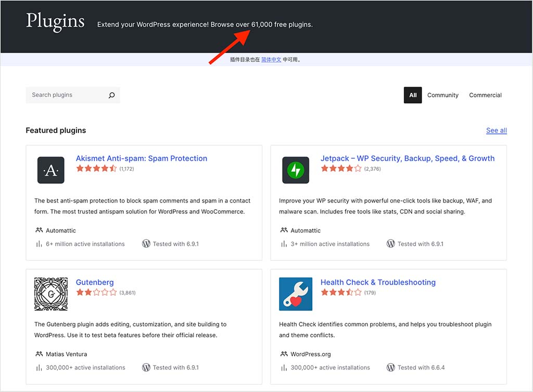Click the WordPress logo beside Akismet's tested version
The image size is (533, 392).
point(146,244)
